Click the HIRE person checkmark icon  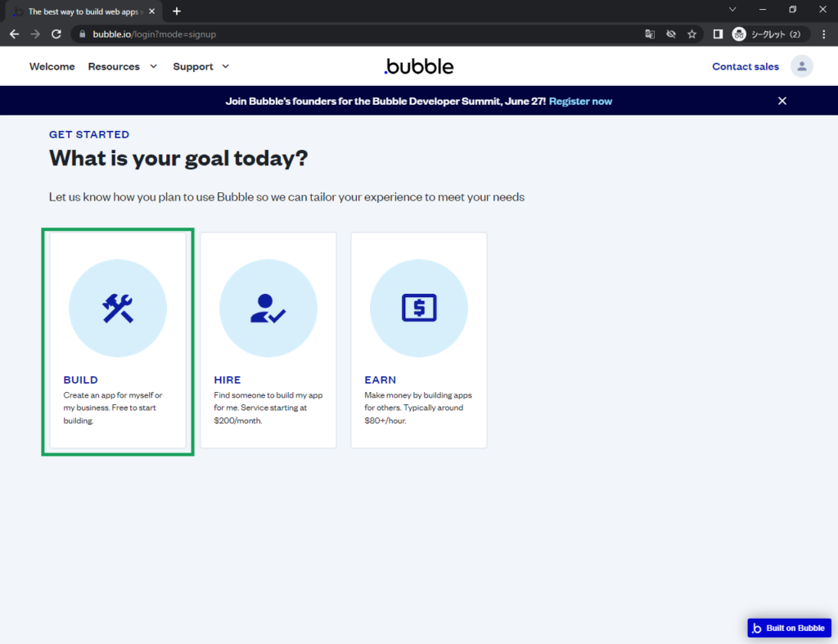click(x=268, y=308)
